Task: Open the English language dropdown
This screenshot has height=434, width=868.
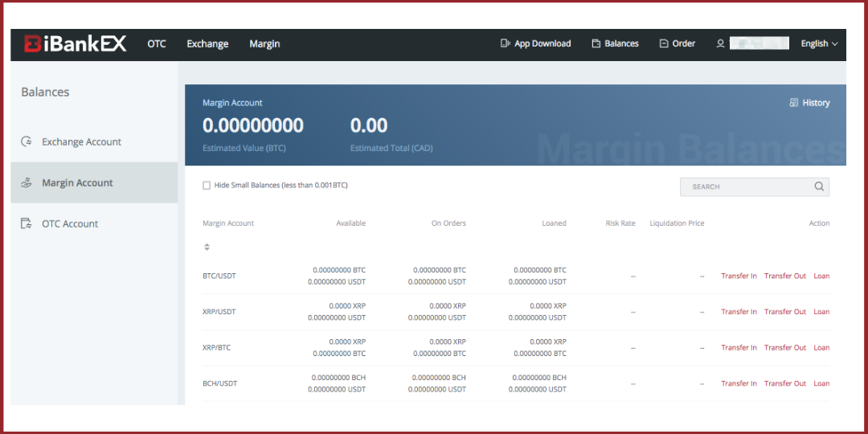Action: (x=819, y=43)
